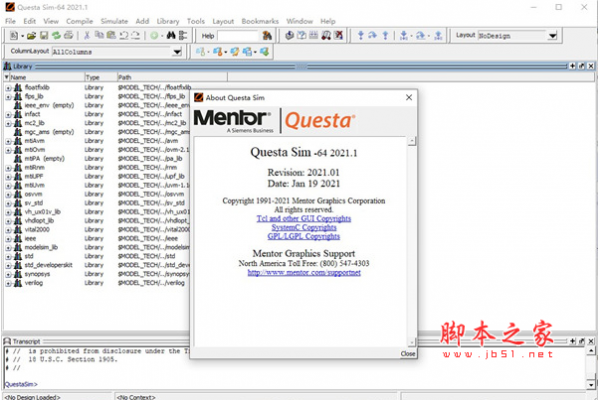
Task: Follow the Tcl and other GUI Copyrights link
Action: [x=304, y=218]
